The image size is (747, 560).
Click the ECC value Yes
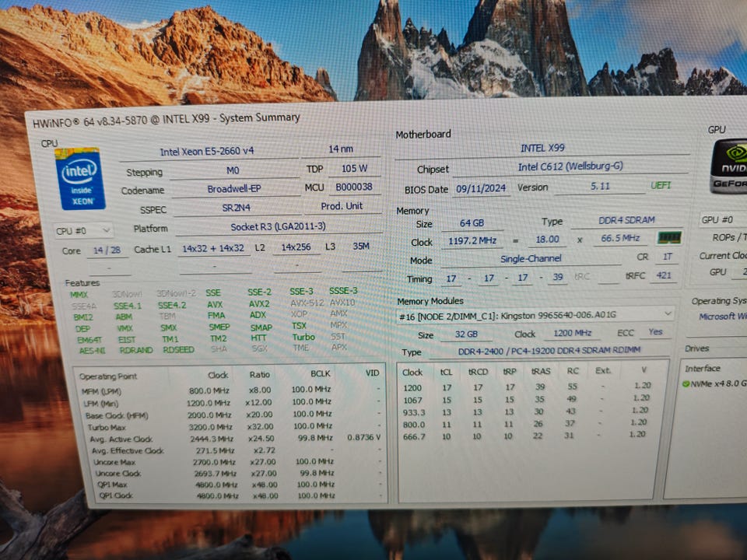(655, 332)
